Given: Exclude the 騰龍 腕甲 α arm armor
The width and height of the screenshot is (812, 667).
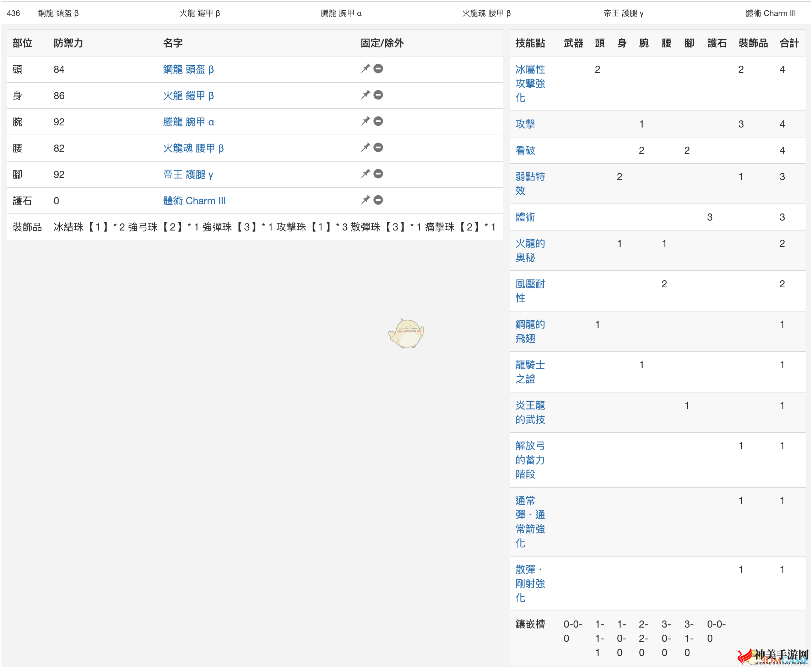Looking at the screenshot, I should pos(378,121).
